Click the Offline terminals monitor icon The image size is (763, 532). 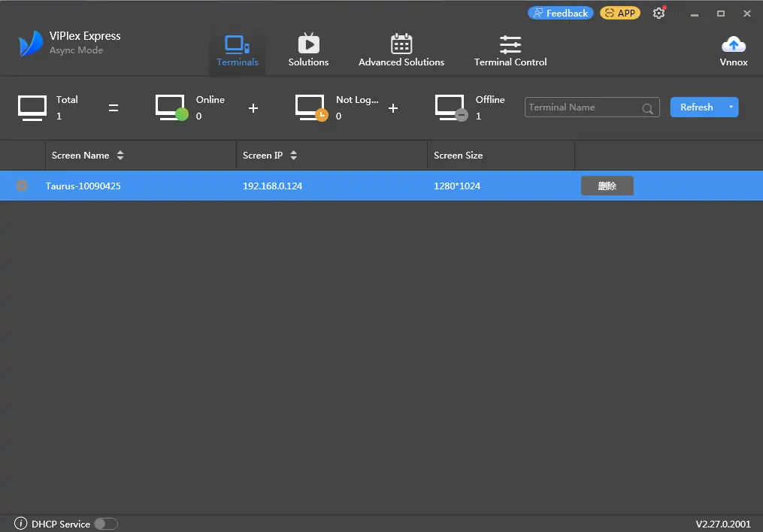450,107
